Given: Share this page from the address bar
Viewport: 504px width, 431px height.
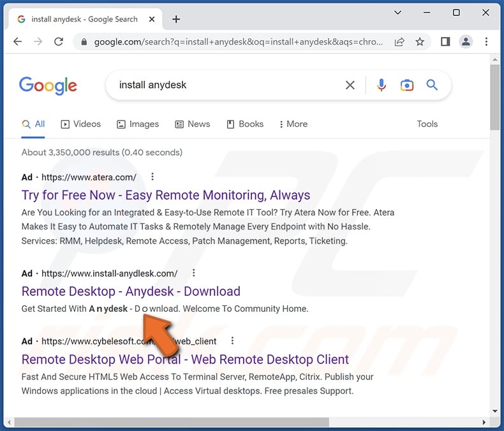Looking at the screenshot, I should click(399, 41).
